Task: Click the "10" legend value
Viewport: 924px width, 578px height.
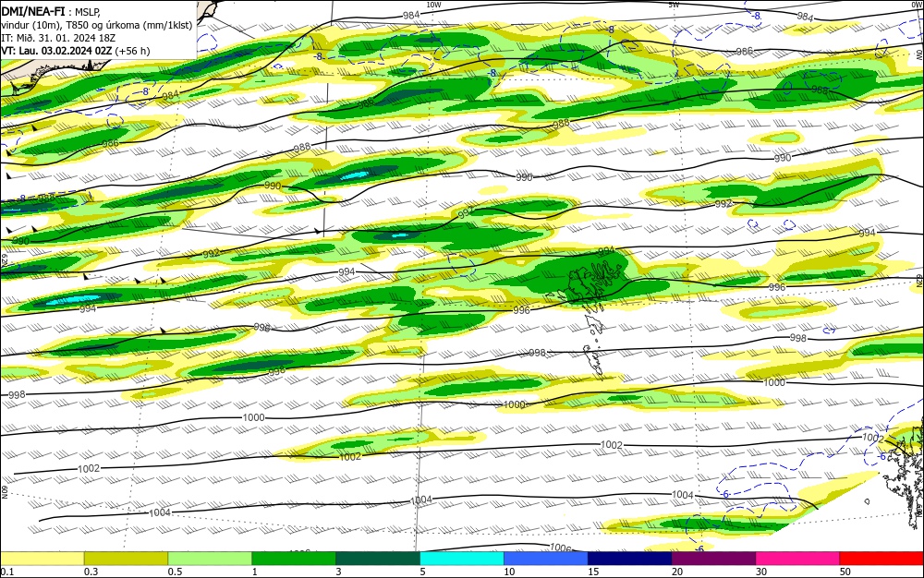Action: coord(509,572)
